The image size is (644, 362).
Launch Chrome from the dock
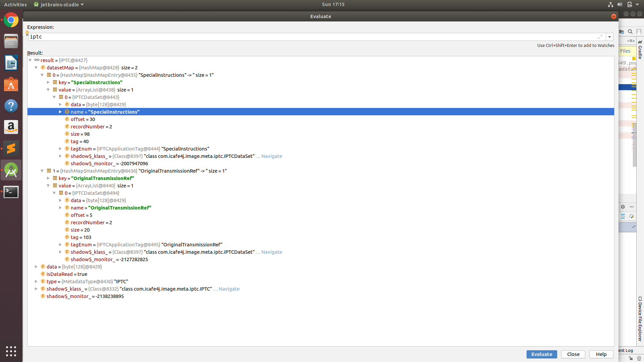pos(11,20)
